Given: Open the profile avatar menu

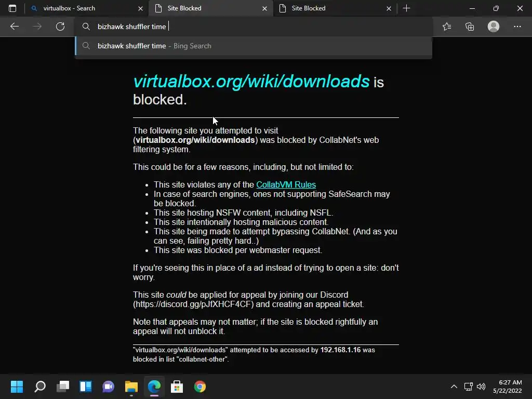Looking at the screenshot, I should tap(494, 26).
